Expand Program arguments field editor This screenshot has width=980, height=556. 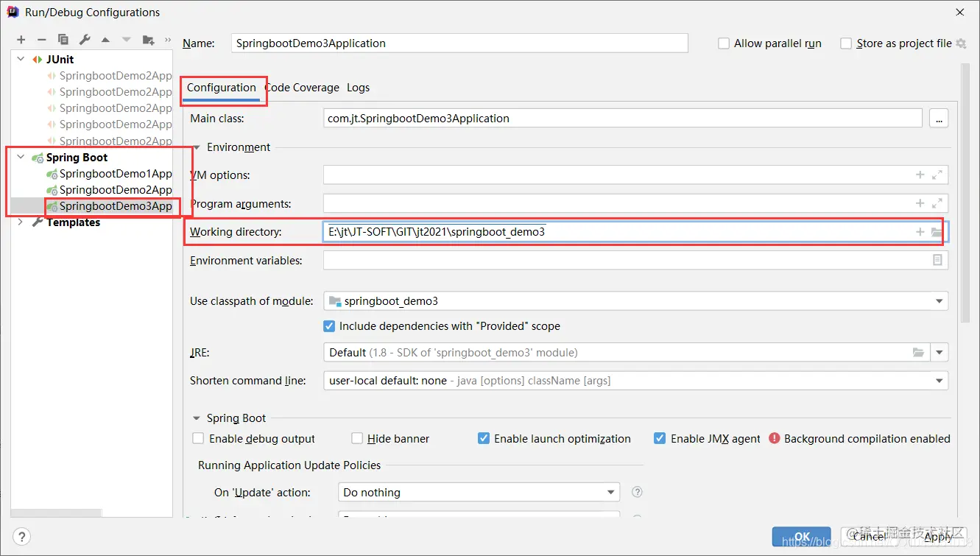coord(937,203)
